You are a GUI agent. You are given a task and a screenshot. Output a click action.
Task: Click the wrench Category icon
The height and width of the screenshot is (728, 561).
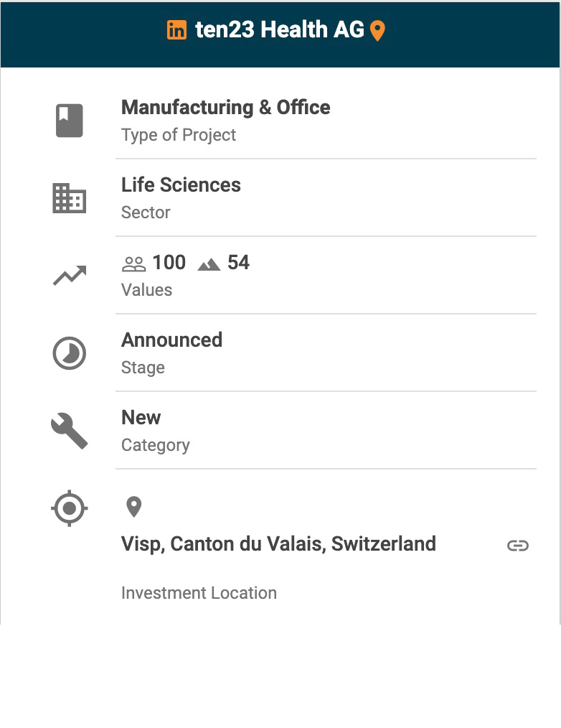70,431
